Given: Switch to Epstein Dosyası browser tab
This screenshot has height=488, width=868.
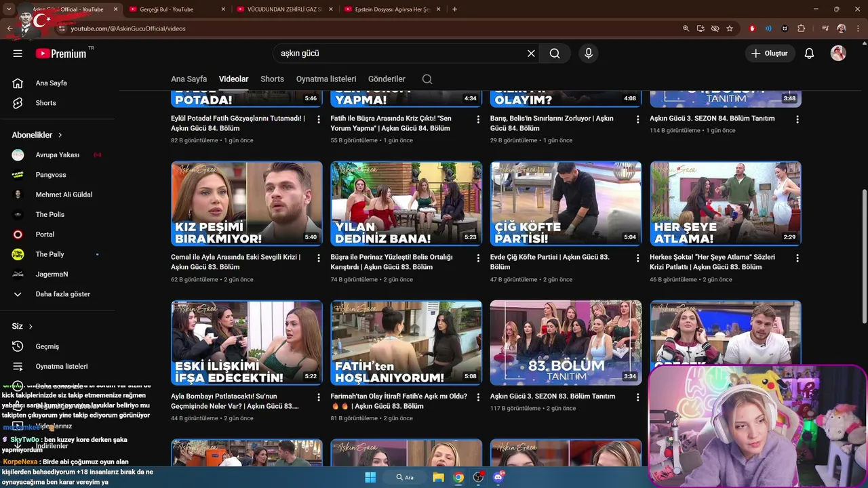Looking at the screenshot, I should [x=393, y=9].
